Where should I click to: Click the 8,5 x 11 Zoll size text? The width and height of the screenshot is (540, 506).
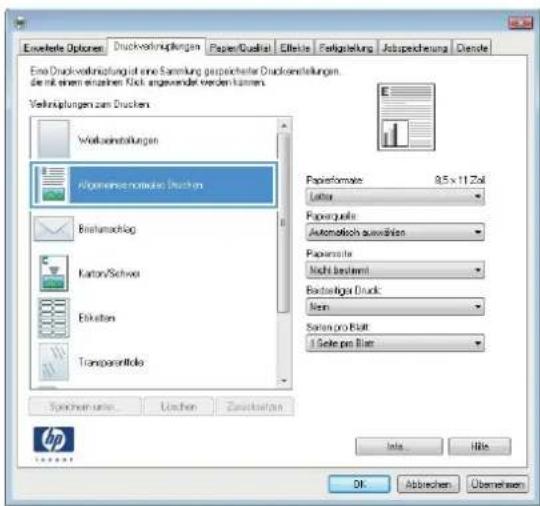[x=460, y=180]
